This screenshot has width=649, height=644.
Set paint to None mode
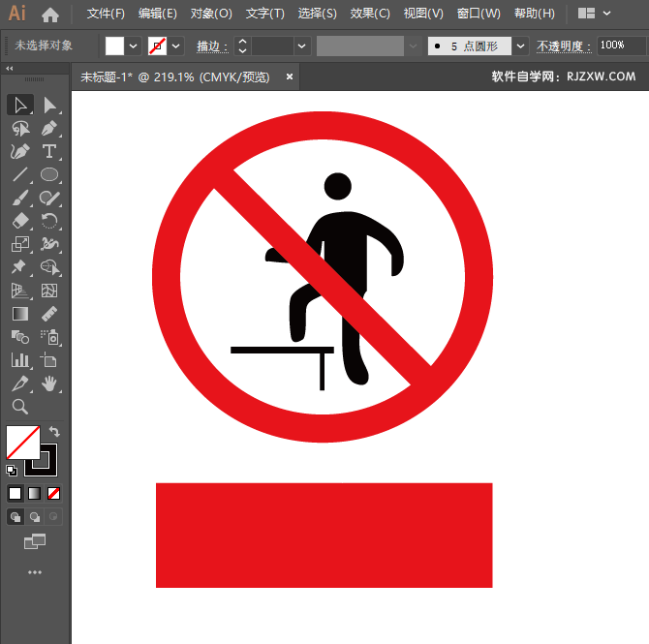point(54,493)
